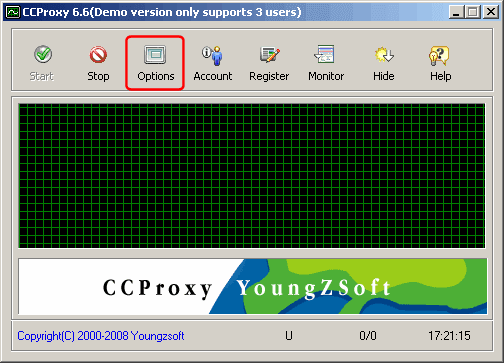The height and width of the screenshot is (363, 504).
Task: Click the Start proxy service icon
Action: 43,55
